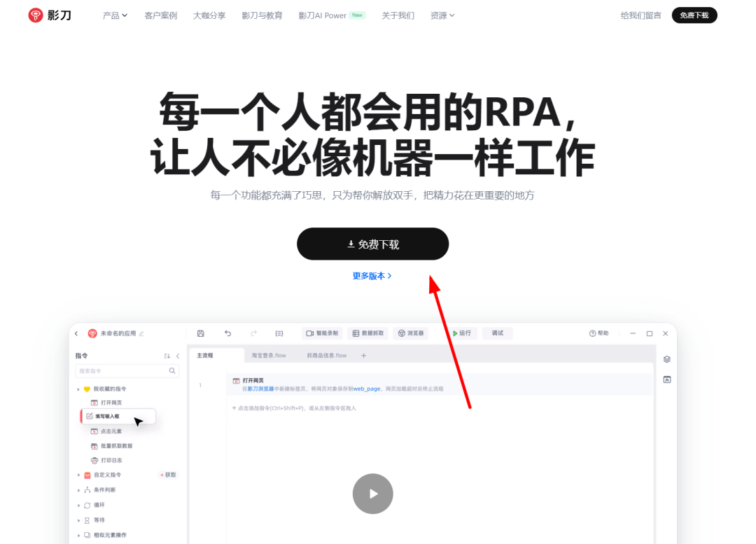The height and width of the screenshot is (544, 756).
Task: Expand the 资源 dropdown menu
Action: tap(442, 15)
